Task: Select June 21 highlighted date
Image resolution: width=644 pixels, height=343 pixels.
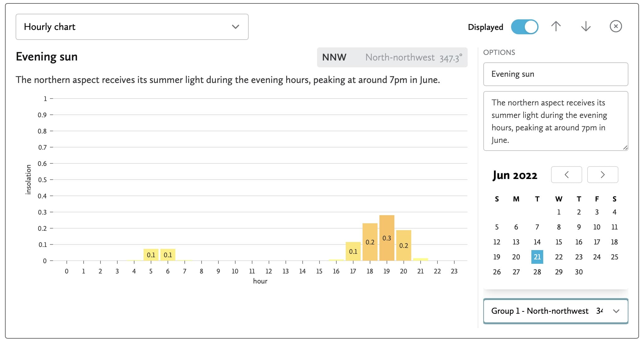Action: (537, 257)
